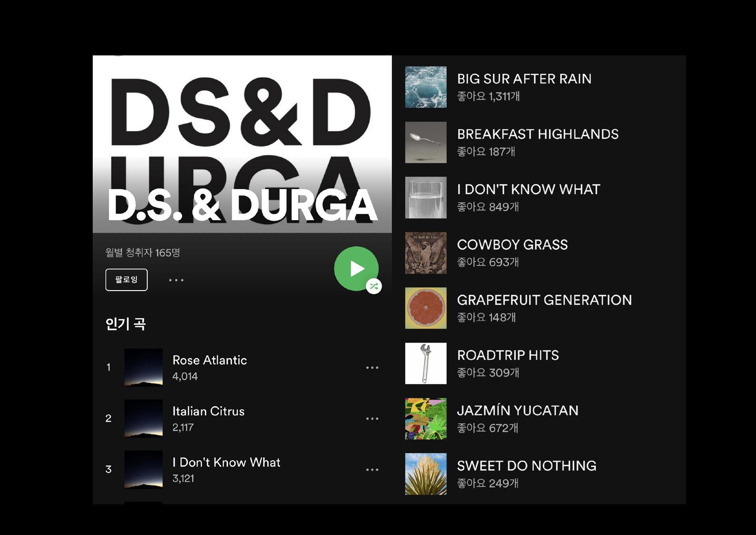Screen dimensions: 756x535
Task: Click the 좋아요 693개 likes text
Action: coord(488,262)
